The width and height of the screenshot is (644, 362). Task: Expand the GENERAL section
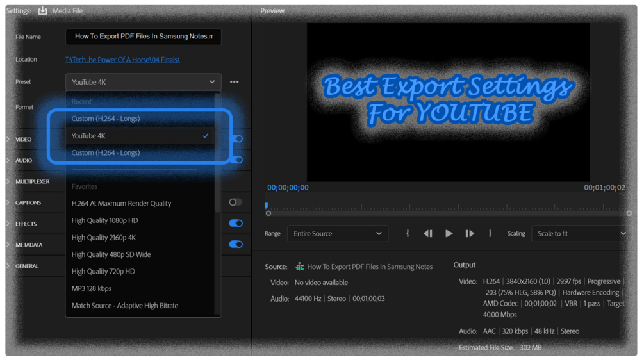coord(8,266)
